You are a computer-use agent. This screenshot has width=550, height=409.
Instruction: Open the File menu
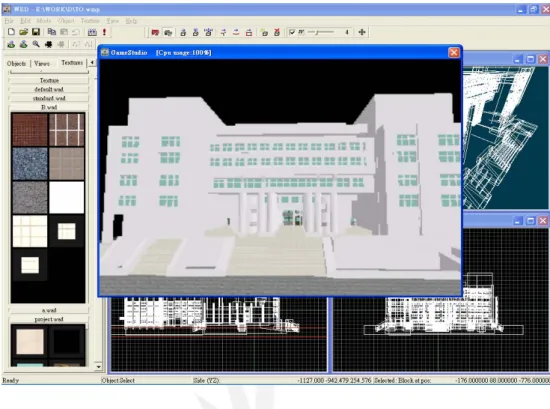[x=9, y=21]
